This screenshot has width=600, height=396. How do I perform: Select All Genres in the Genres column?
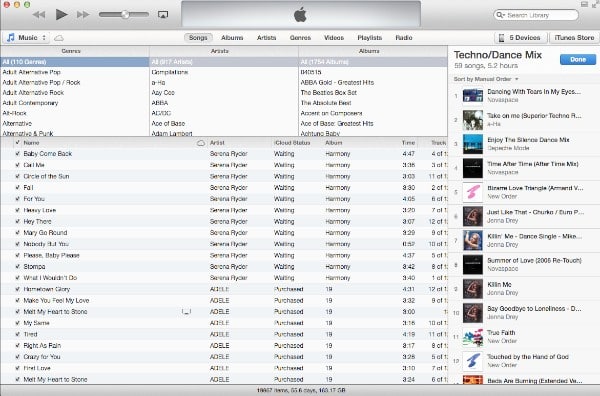click(75, 62)
